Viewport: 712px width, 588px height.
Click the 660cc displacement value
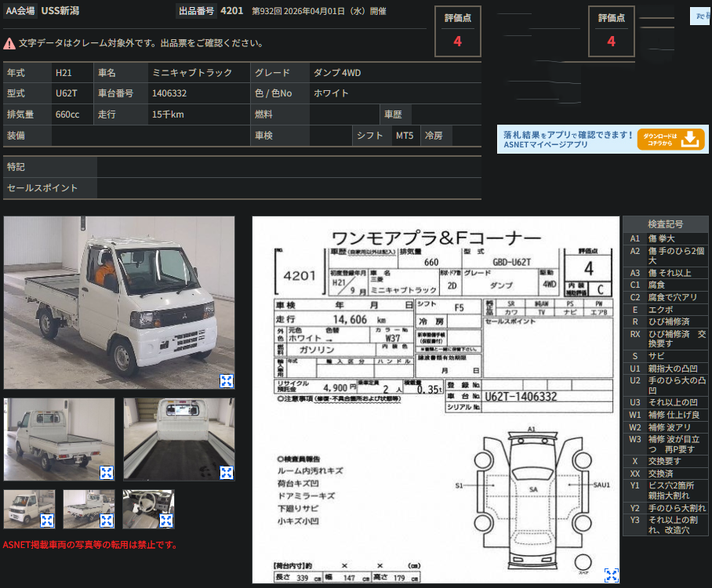point(67,114)
